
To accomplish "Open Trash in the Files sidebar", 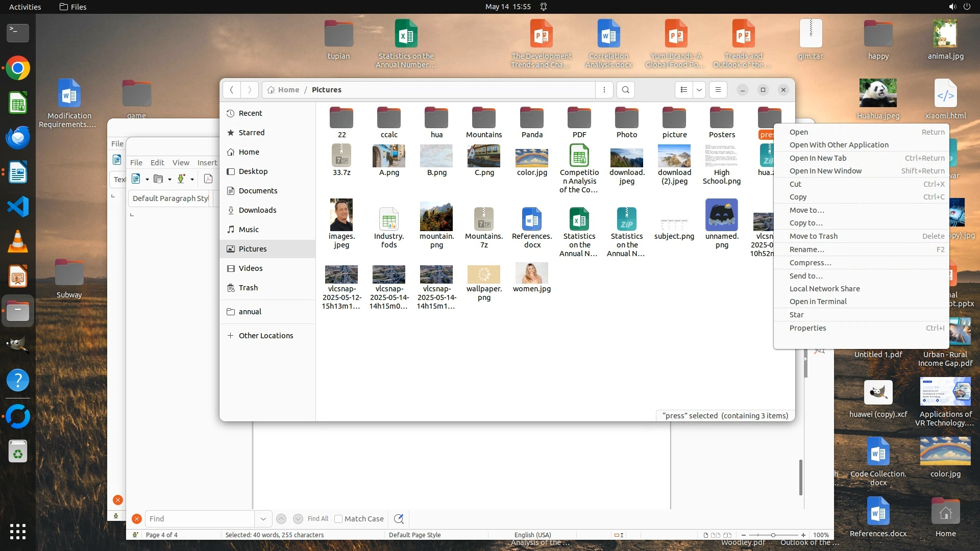I will pyautogui.click(x=248, y=288).
